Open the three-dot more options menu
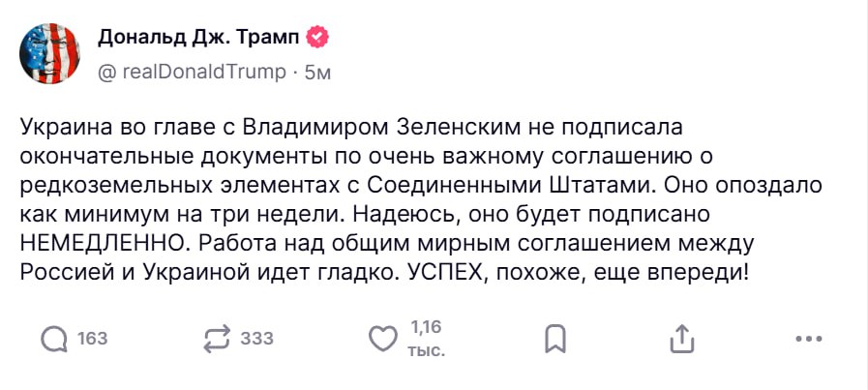The width and height of the screenshot is (868, 390). pyautogui.click(x=807, y=338)
